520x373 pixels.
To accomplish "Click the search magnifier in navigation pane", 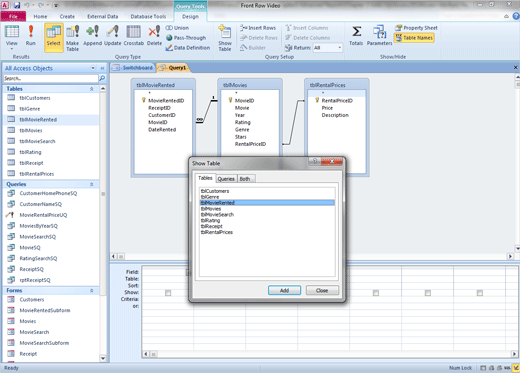I will pyautogui.click(x=102, y=78).
